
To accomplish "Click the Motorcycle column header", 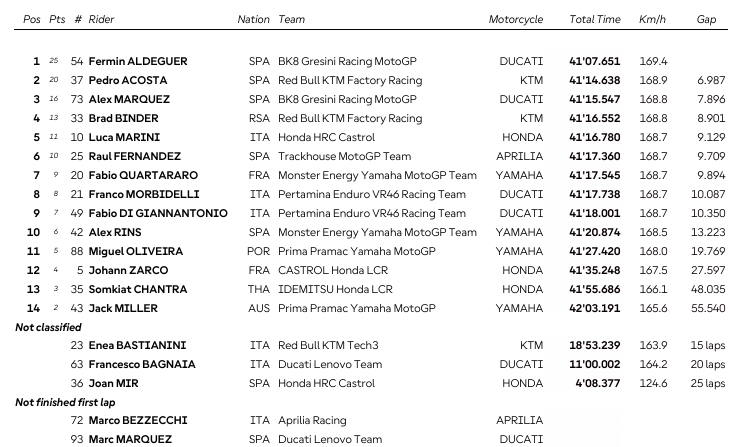I will [516, 19].
